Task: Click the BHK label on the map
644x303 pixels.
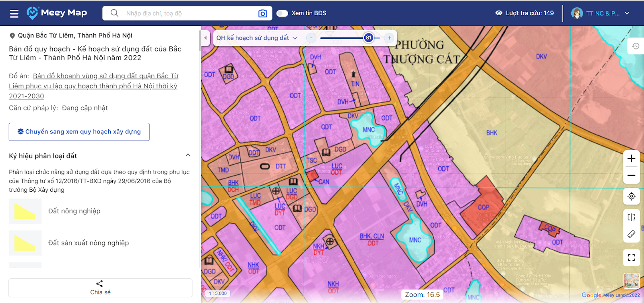Action: (x=492, y=133)
